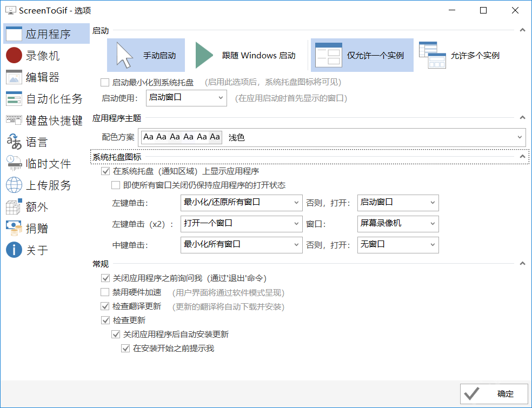Close the ScreenToGif options window
The image size is (532, 408).
coord(515,10)
